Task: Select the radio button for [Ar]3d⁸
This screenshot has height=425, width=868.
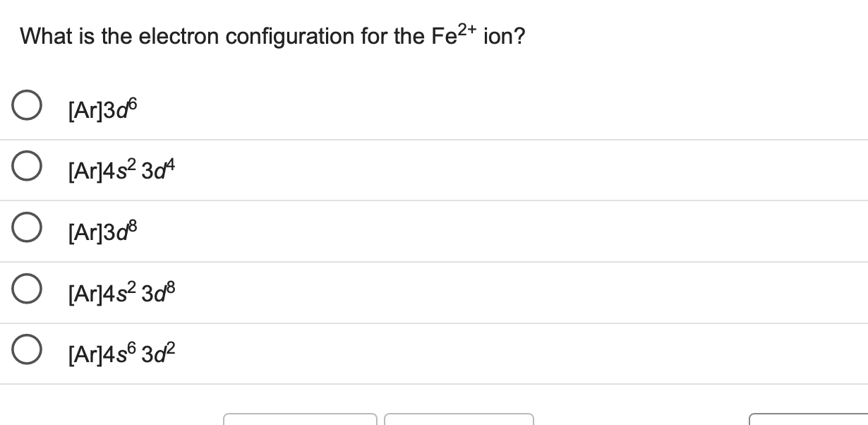Action: (26, 227)
